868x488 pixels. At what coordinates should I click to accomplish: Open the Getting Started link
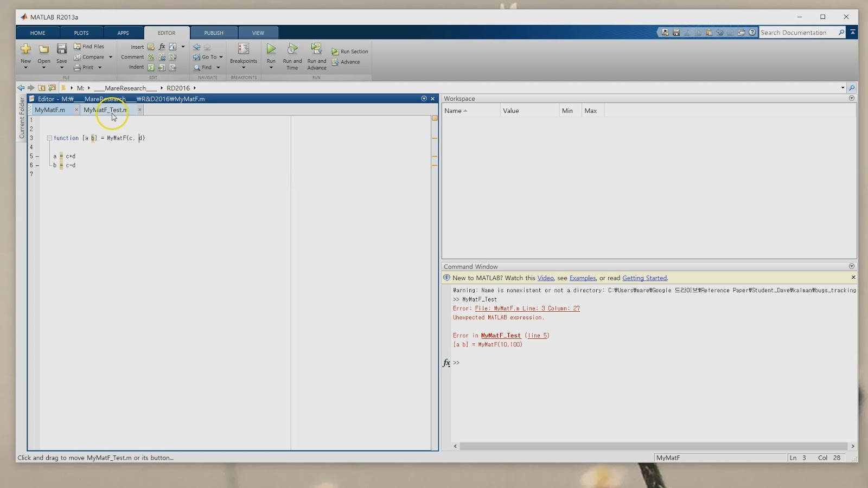(644, 278)
